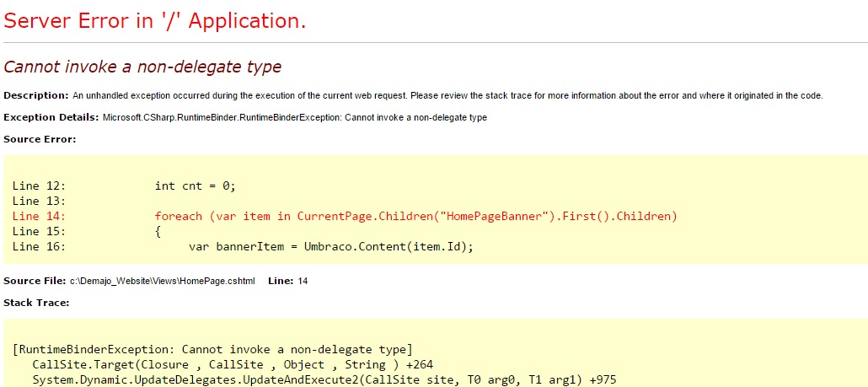
Task: Click the HomePage.cshtml file path
Action: (162, 282)
